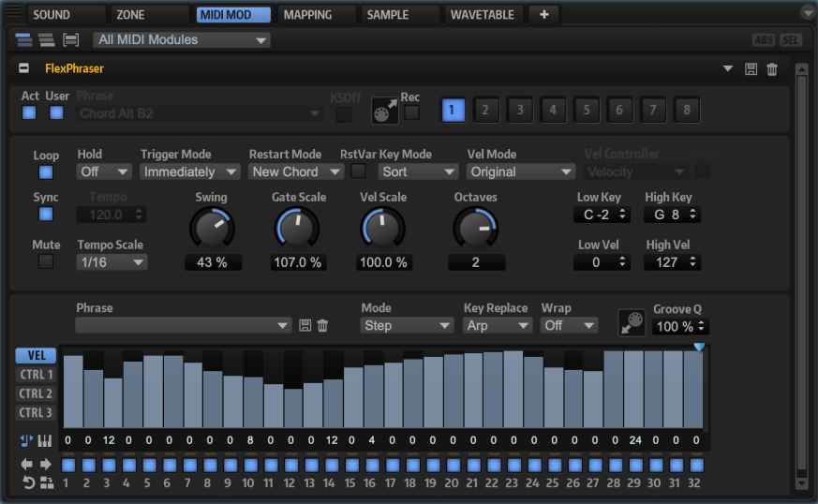Shift the phrase right with arrow icon
Viewport: 818px width, 504px height.
click(44, 465)
